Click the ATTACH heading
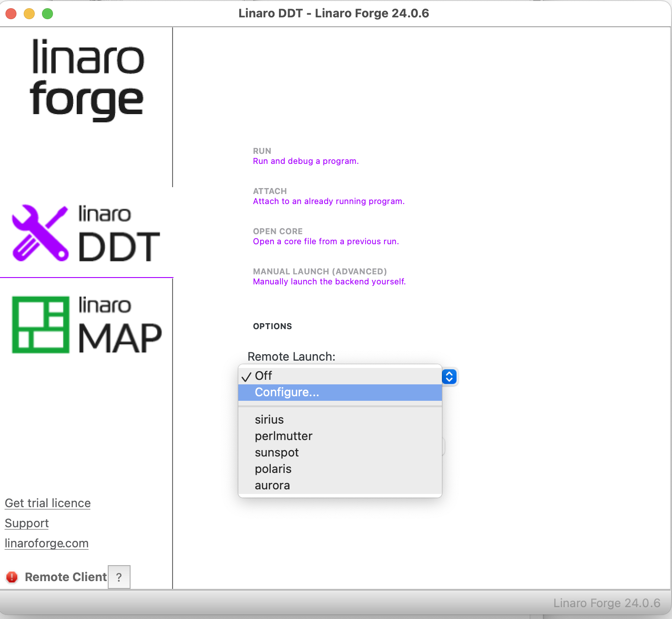 tap(270, 191)
